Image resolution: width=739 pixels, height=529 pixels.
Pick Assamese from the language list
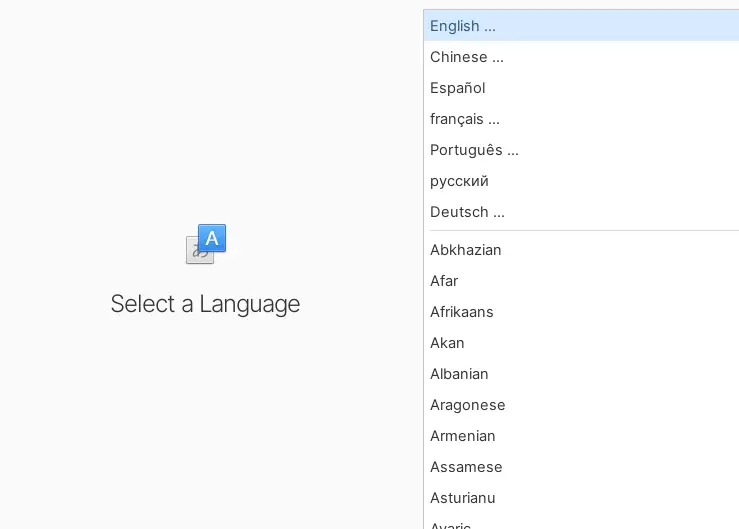click(x=581, y=468)
